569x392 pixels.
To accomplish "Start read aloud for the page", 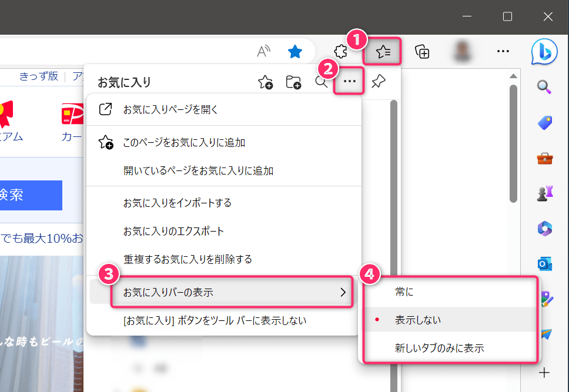I will pos(263,51).
